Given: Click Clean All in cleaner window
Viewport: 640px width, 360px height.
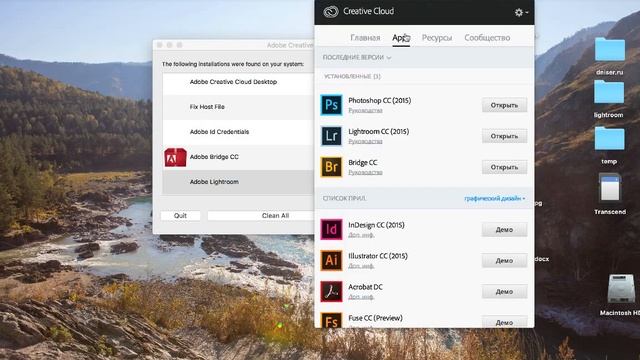Looking at the screenshot, I should 261,216.
